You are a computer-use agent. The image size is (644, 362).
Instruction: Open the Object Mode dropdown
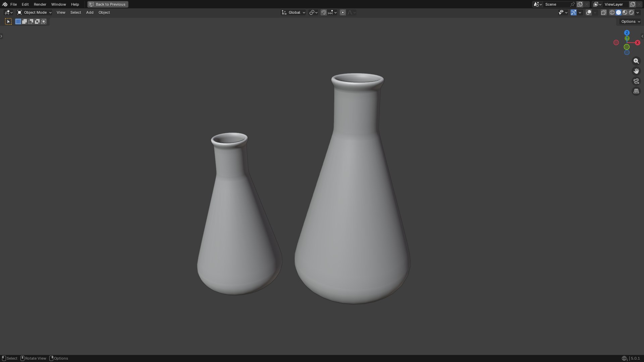tap(34, 12)
